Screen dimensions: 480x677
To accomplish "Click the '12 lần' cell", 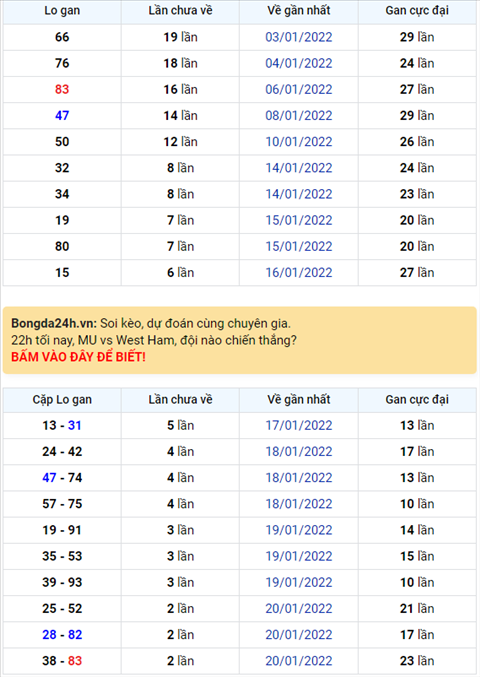I will pyautogui.click(x=180, y=142).
